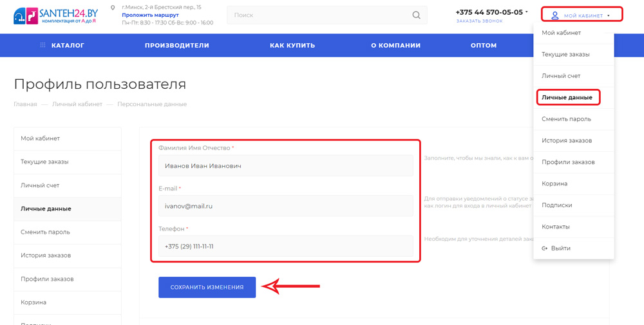Open Корзина in left sidebar
644x325 pixels.
[68, 302]
